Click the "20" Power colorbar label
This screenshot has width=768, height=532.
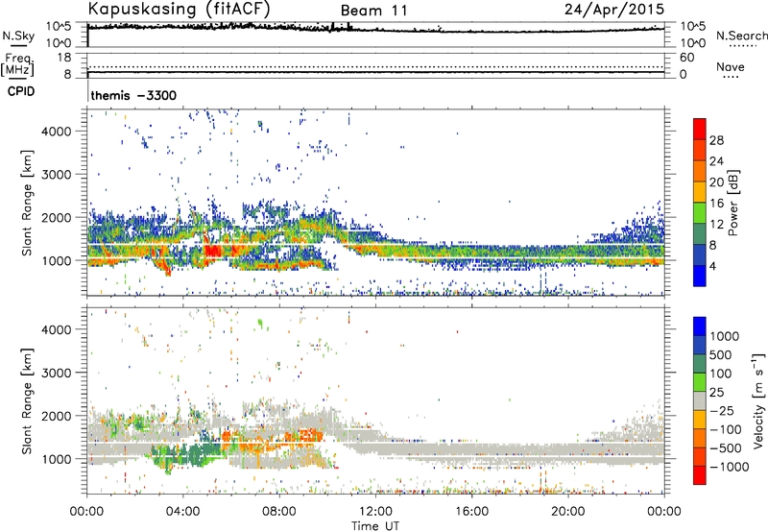tap(716, 182)
